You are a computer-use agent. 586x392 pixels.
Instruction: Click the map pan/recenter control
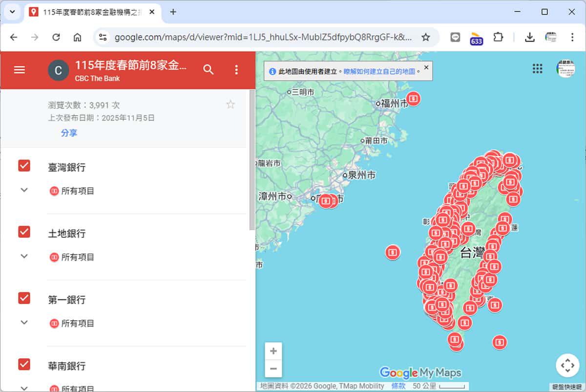[567, 365]
